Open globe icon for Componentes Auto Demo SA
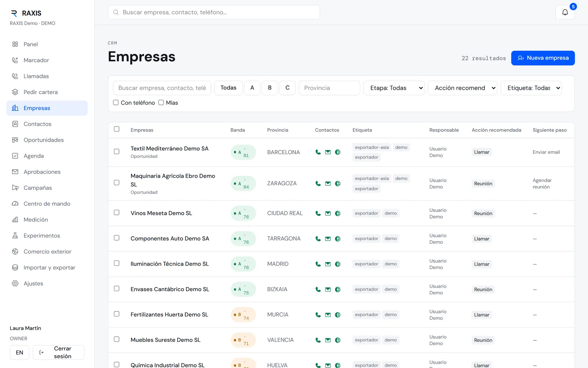Screen dimensions: 588x368 click(338, 238)
